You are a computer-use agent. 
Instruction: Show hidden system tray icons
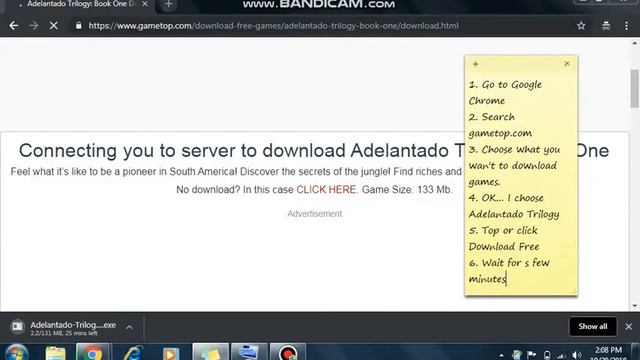502,356
